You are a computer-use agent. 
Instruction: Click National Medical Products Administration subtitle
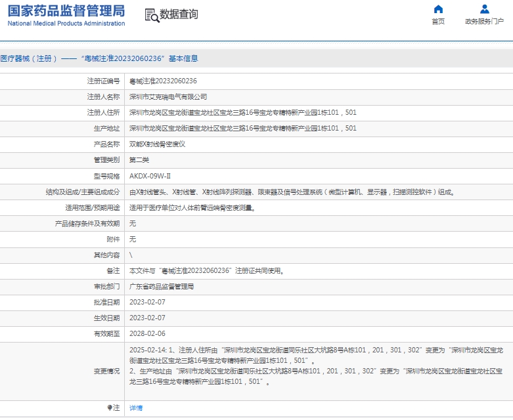(66, 23)
